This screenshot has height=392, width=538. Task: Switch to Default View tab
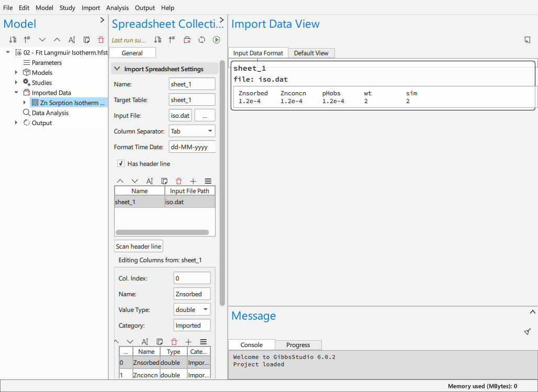click(311, 53)
